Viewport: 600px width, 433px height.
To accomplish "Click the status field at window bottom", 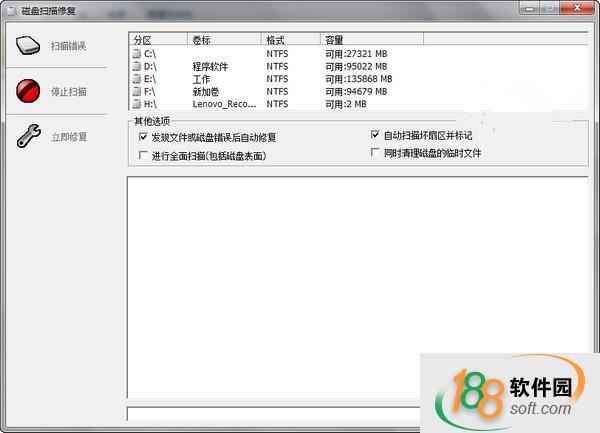I will click(270, 413).
